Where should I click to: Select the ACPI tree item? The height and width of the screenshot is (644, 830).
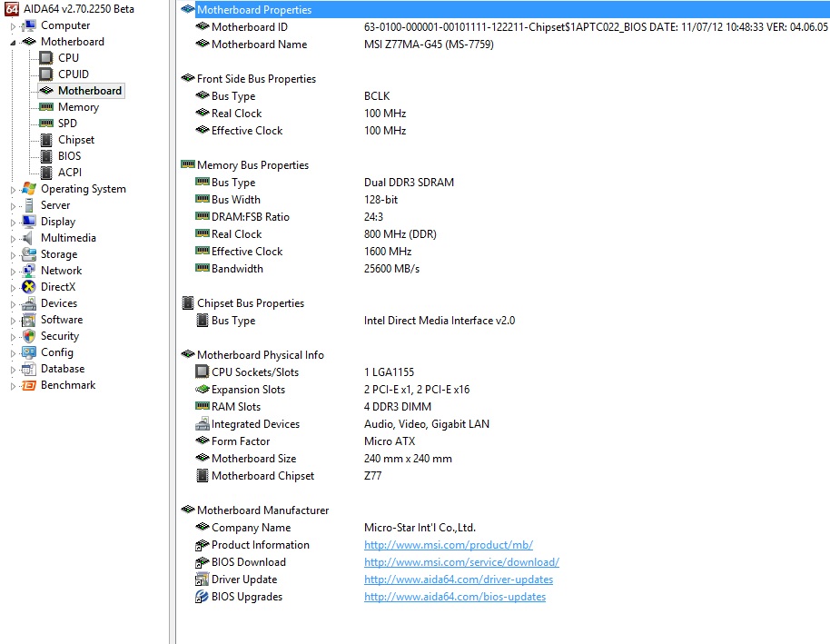69,173
